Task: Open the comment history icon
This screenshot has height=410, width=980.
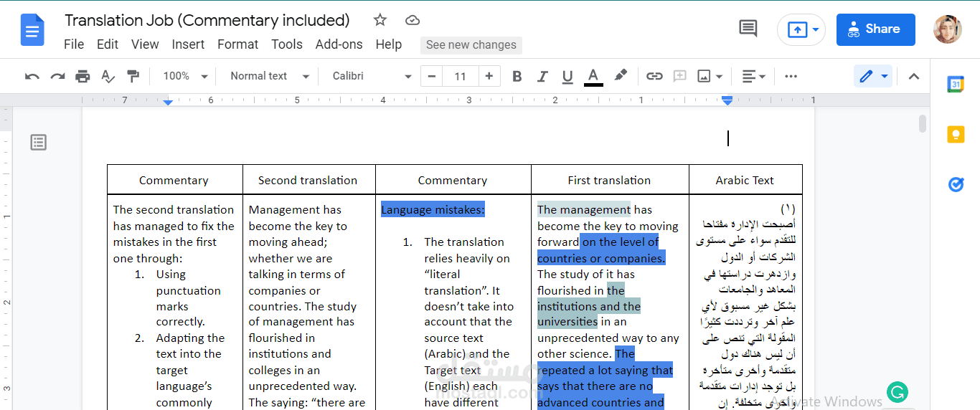Action: (x=748, y=29)
